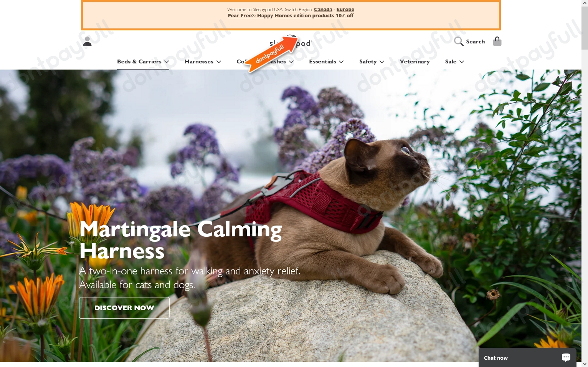
Task: Open the user account icon
Action: (87, 42)
